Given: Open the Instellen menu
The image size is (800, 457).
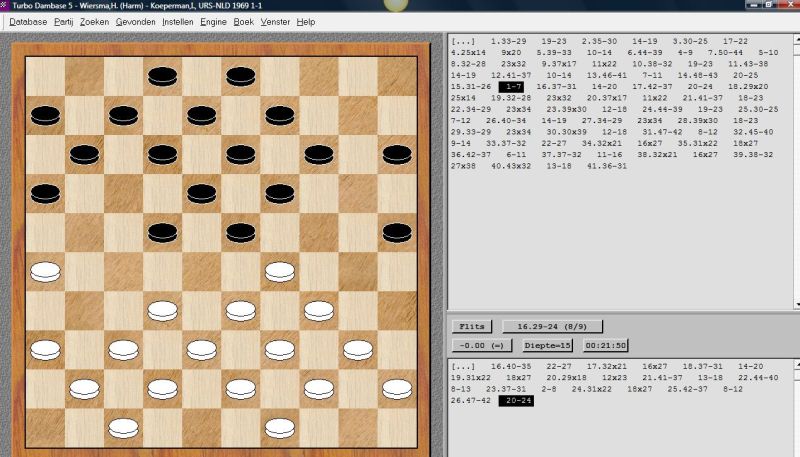Looking at the screenshot, I should coord(178,21).
